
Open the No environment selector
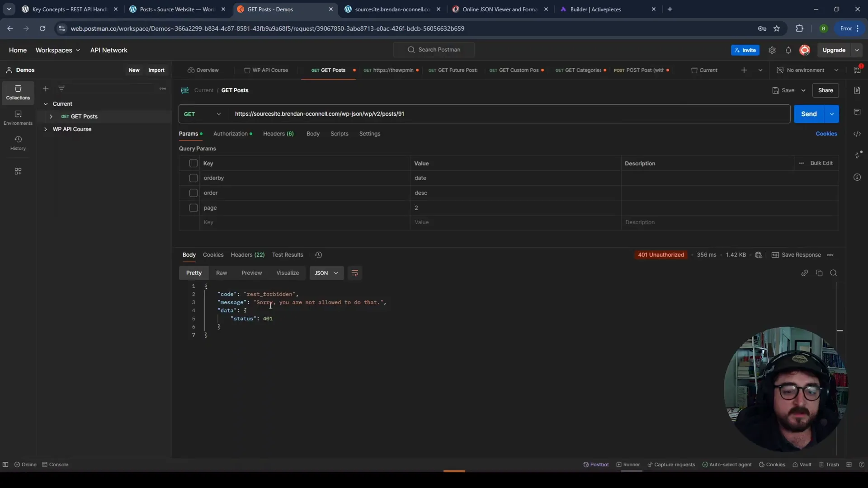(x=807, y=70)
